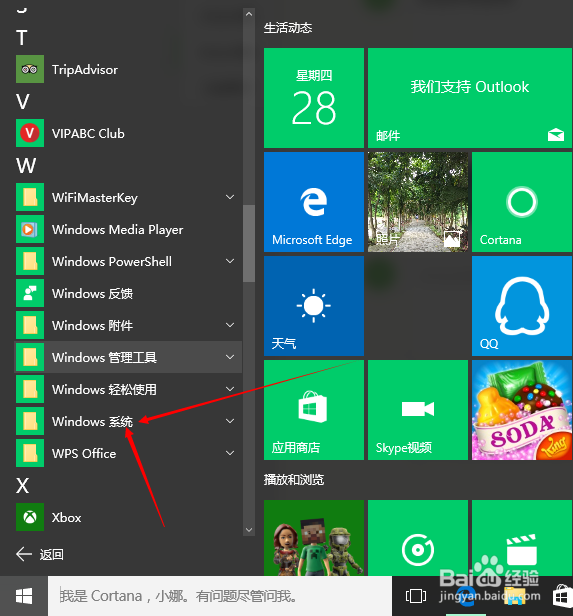Click the app list scrollbar thumb
The height and width of the screenshot is (616, 573).
tap(249, 243)
